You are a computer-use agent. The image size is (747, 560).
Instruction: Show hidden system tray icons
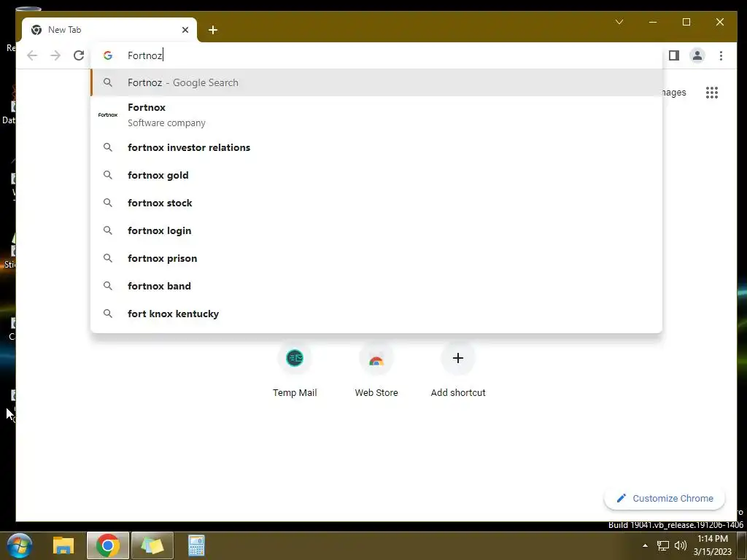tap(645, 545)
